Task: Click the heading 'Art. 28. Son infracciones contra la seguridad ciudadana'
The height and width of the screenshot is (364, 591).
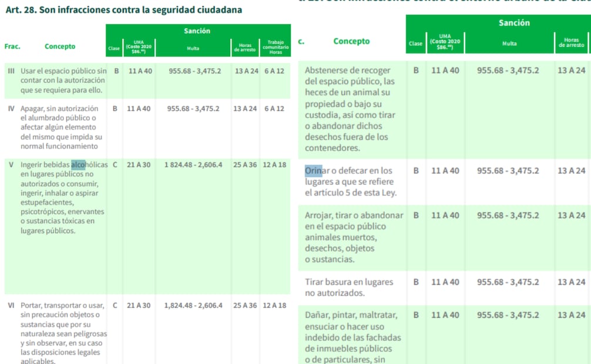Action: point(123,10)
